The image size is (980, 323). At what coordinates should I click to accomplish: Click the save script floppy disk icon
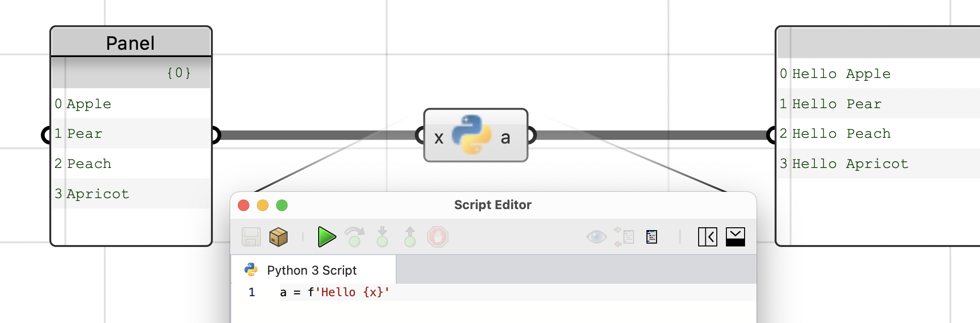coord(251,237)
